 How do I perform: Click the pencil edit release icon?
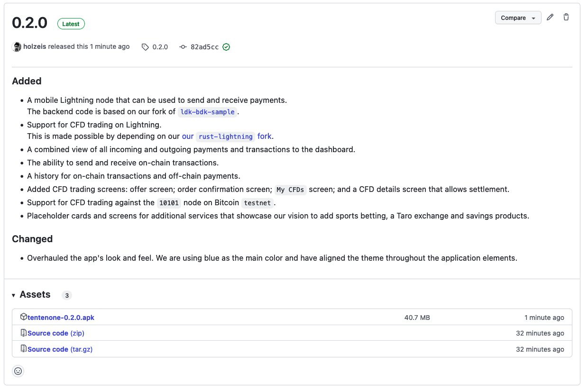(550, 18)
